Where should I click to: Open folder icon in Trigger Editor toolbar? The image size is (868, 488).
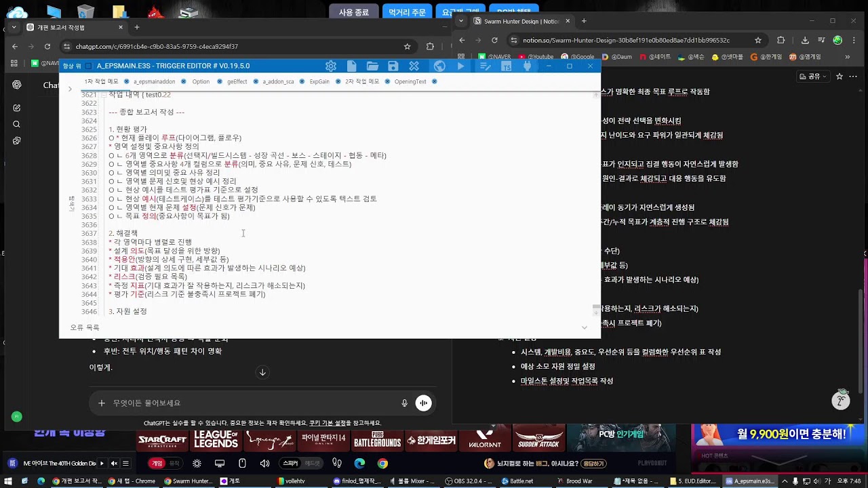[372, 66]
